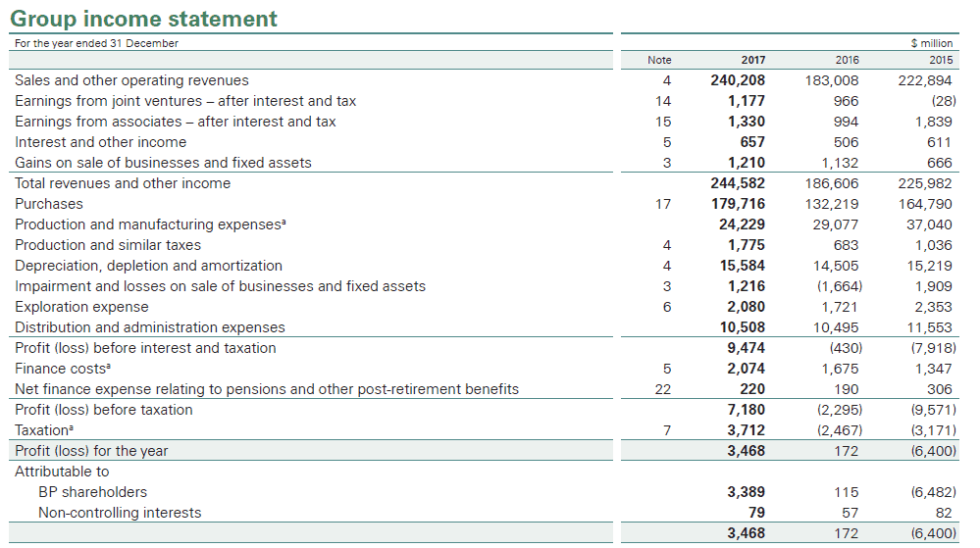Click the 'Note' column header
This screenshot has height=548, width=980.
tap(660, 60)
